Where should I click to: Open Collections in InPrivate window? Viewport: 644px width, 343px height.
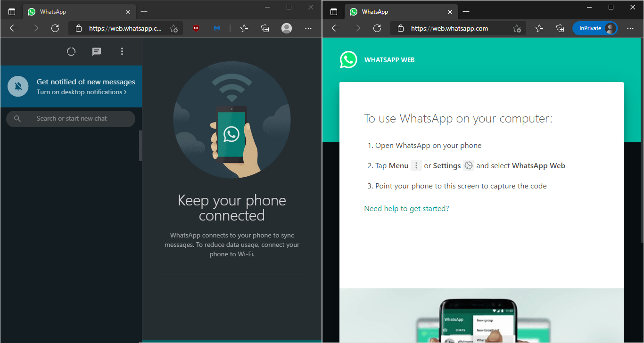click(561, 28)
